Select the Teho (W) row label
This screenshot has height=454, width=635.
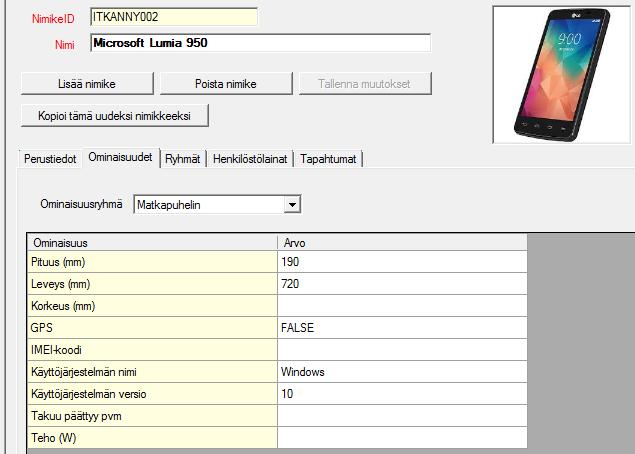[152, 437]
